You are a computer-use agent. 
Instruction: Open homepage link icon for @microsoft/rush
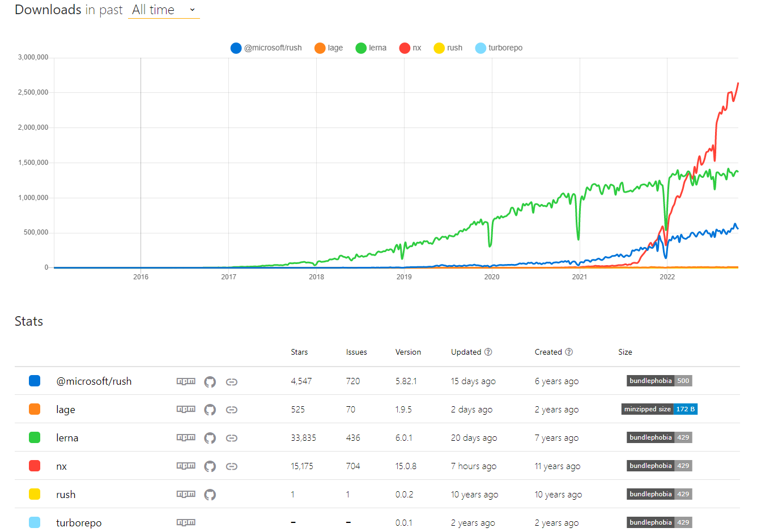[231, 382]
